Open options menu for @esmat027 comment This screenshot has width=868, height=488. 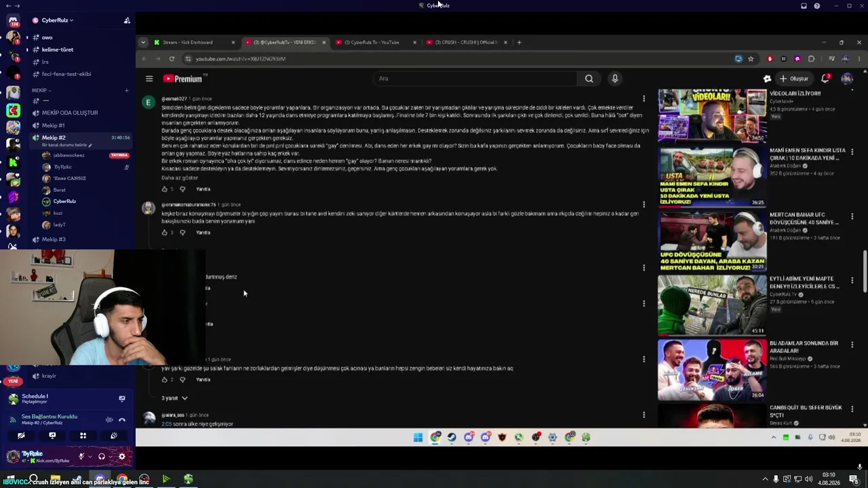tap(644, 99)
